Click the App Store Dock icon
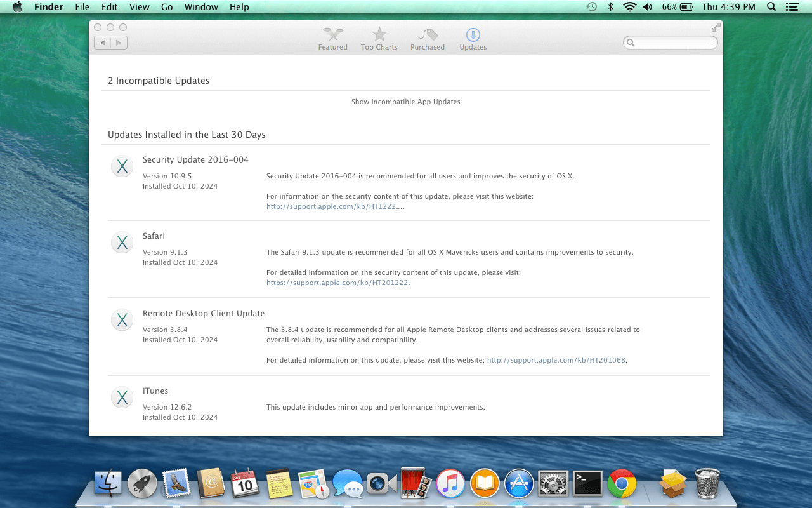This screenshot has width=812, height=508. (519, 484)
